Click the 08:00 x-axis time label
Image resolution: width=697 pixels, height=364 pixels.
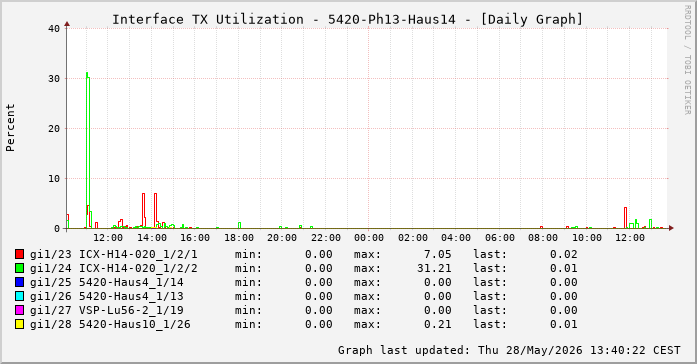click(x=543, y=238)
